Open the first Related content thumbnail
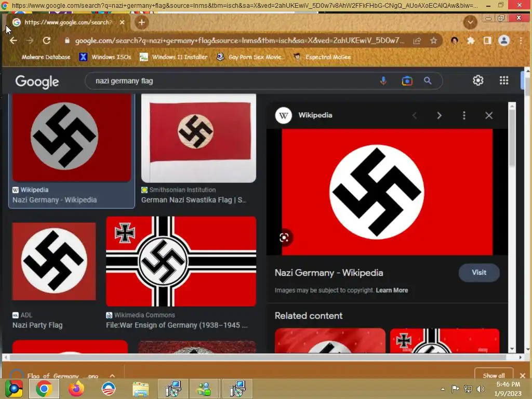Viewport: 532px width, 399px height. click(x=330, y=340)
